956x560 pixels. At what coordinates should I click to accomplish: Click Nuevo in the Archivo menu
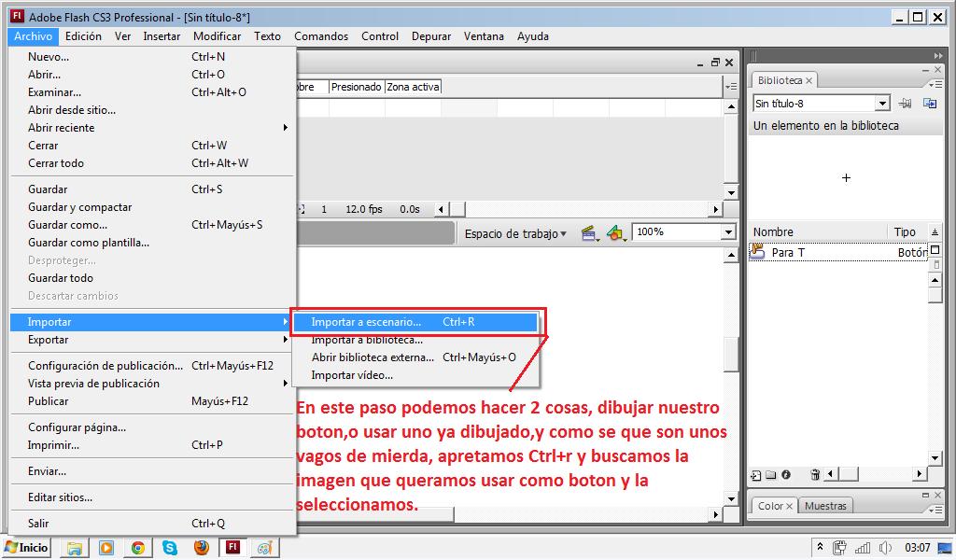coord(152,57)
